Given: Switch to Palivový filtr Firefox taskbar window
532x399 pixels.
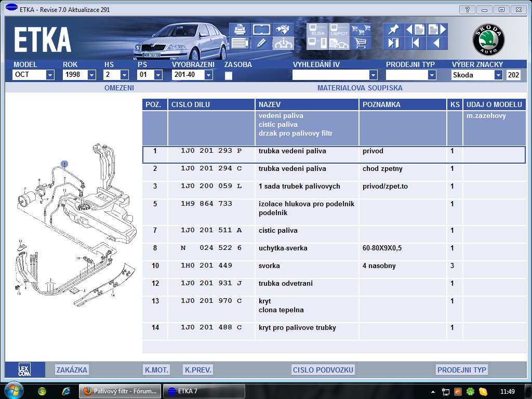Looking at the screenshot, I should click(120, 391).
